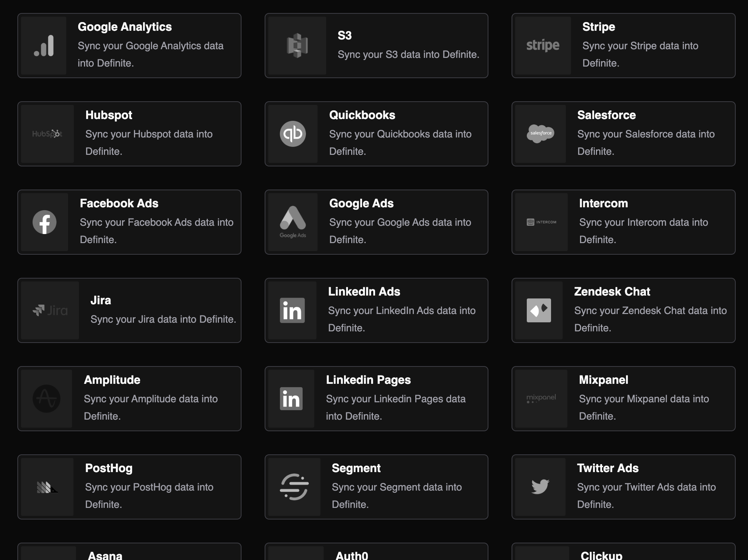Click the Google Ads triangle logo

tap(293, 219)
